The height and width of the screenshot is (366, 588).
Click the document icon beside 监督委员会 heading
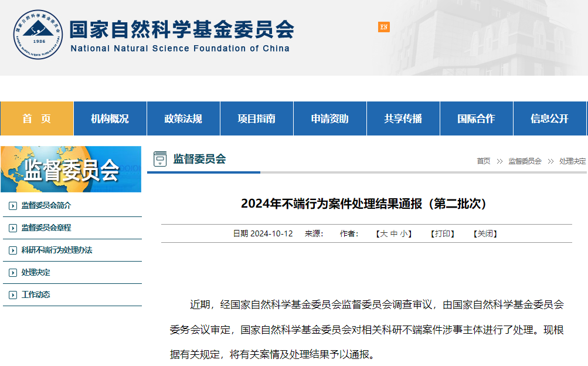click(160, 159)
